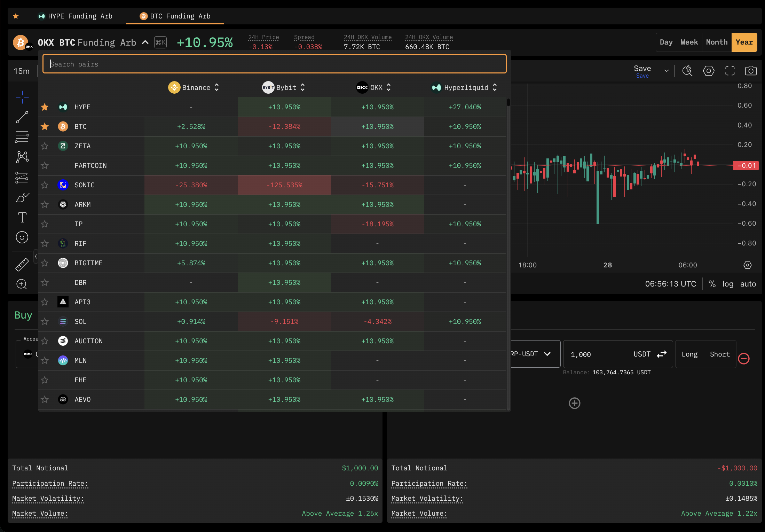The image size is (765, 532).
Task: Click the Short button
Action: coord(719,354)
